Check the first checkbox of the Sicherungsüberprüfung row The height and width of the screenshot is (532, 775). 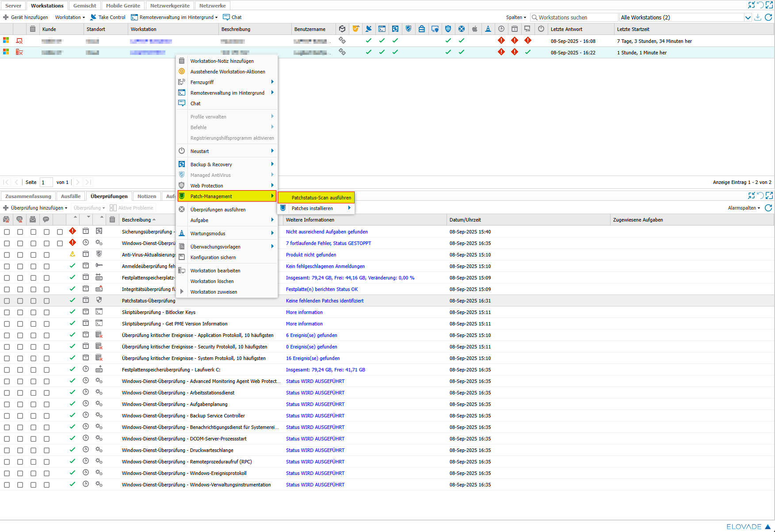tap(7, 232)
